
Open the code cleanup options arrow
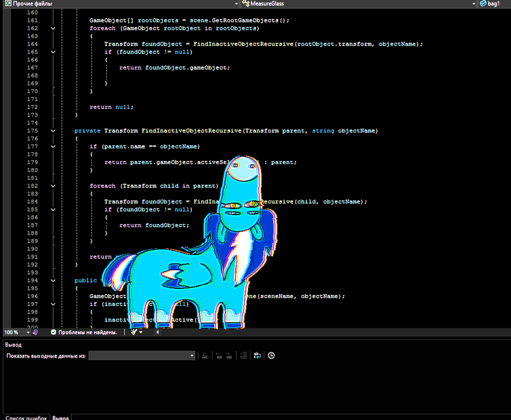pyautogui.click(x=141, y=332)
